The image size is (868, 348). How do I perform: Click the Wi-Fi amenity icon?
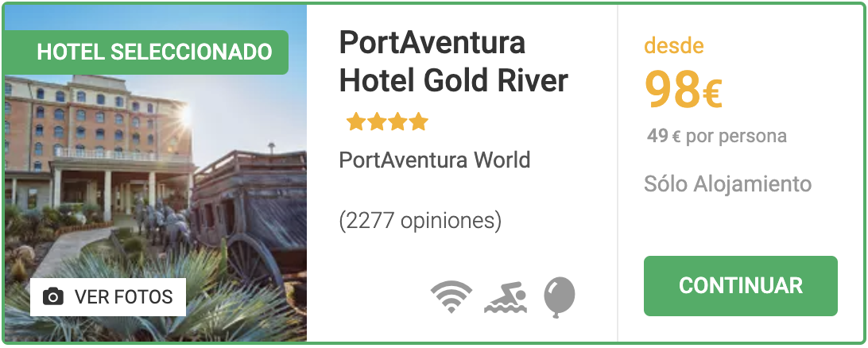pyautogui.click(x=451, y=297)
